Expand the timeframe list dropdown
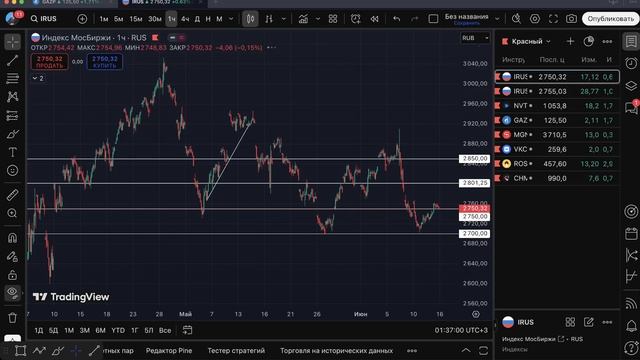 click(231, 19)
